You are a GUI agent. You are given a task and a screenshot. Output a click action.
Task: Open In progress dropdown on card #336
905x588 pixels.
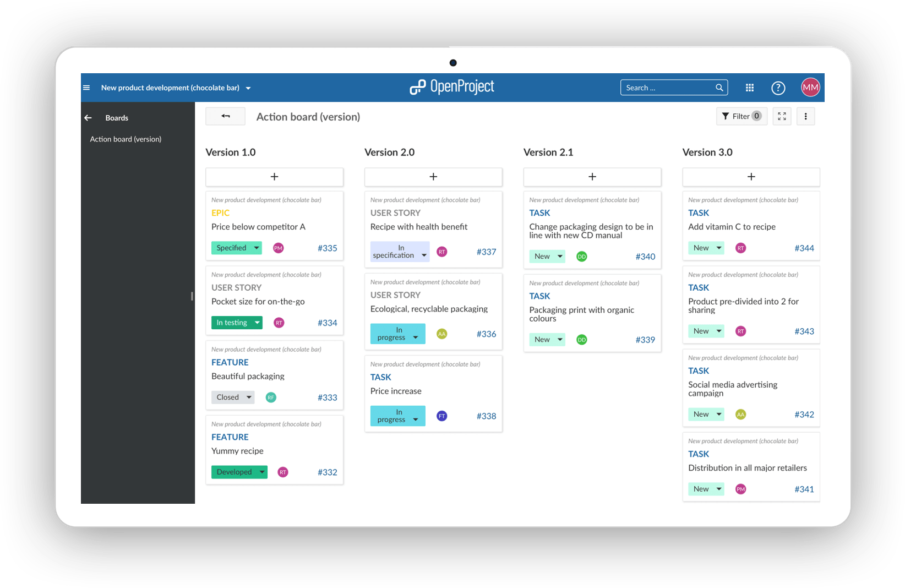tap(397, 334)
